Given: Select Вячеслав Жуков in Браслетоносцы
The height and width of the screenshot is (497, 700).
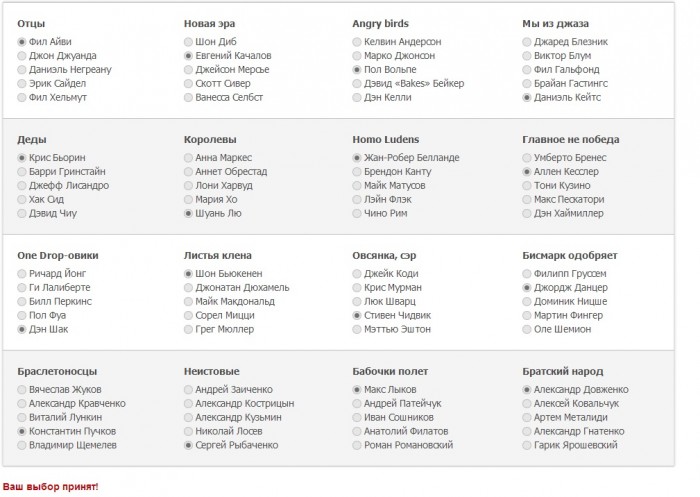Looking at the screenshot, I should pyautogui.click(x=22, y=390).
